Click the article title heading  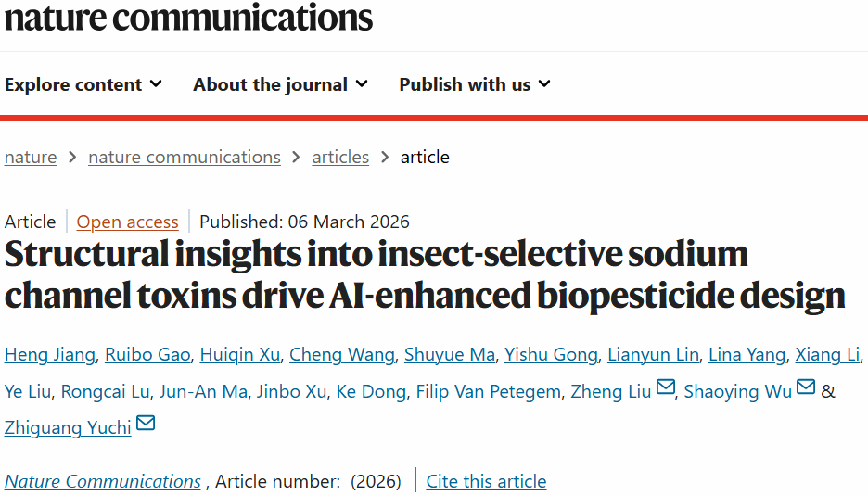(x=425, y=274)
